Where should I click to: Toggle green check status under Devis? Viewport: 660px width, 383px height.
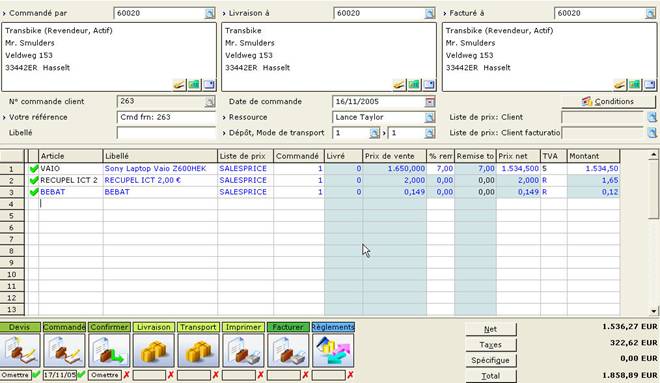(36, 375)
